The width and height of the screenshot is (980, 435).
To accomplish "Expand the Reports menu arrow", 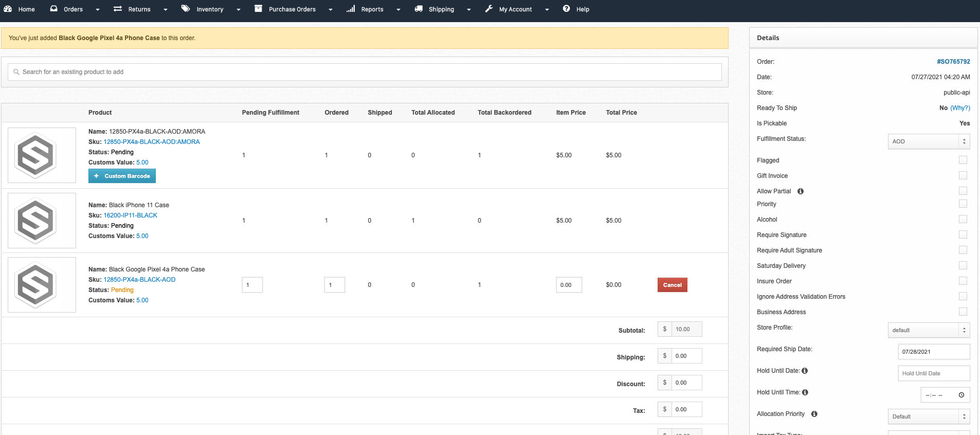I will click(x=398, y=10).
